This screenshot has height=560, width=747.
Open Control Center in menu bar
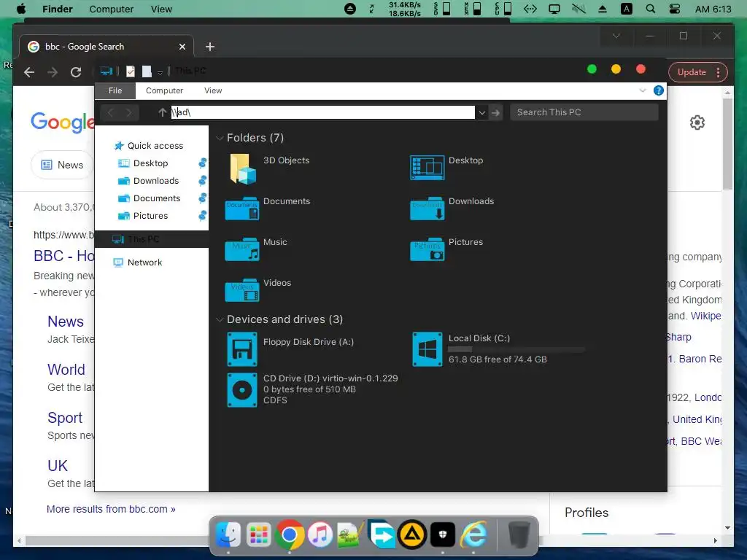click(x=674, y=9)
